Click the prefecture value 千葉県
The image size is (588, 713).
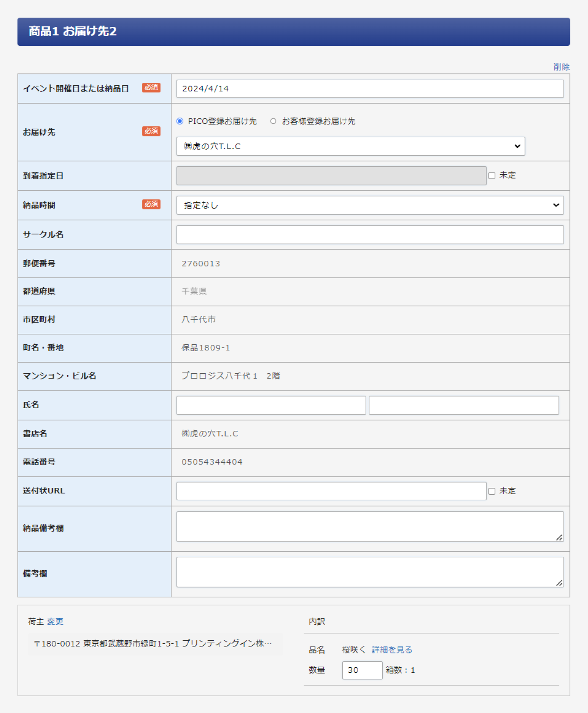(x=194, y=291)
